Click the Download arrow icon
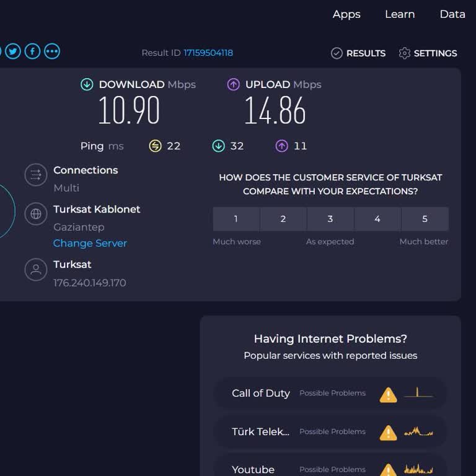The height and width of the screenshot is (476, 476). 87,84
